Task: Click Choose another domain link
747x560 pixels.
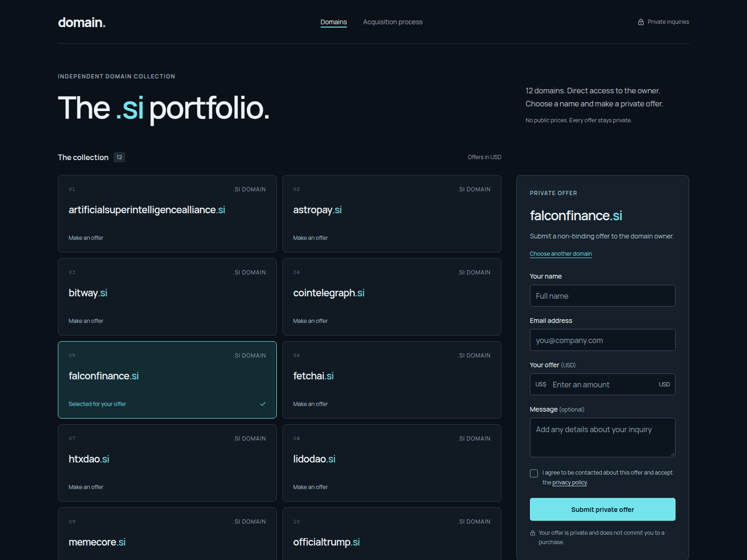Action: [x=561, y=254]
